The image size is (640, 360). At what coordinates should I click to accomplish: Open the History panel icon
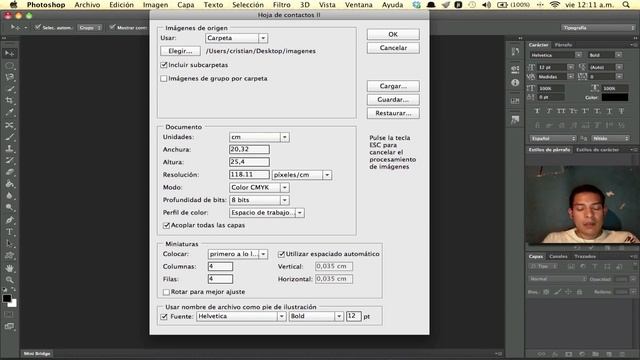(515, 51)
